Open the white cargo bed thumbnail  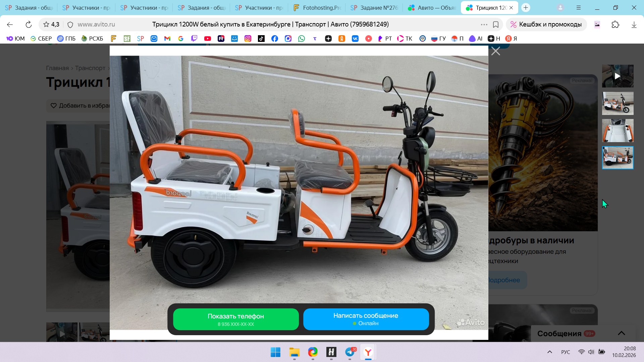click(x=618, y=130)
